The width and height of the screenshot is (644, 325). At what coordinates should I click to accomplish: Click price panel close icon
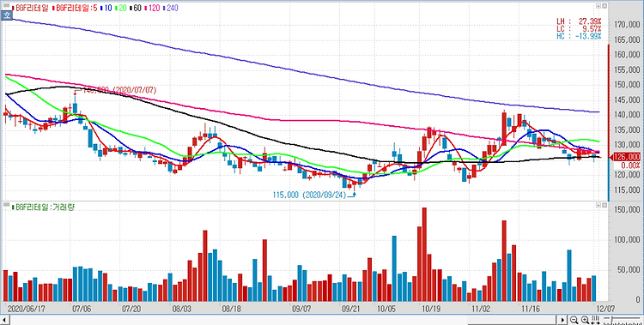(x=605, y=6)
